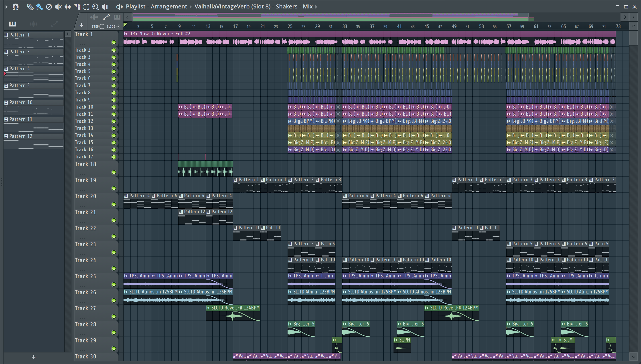This screenshot has height=364, width=641.
Task: Choose the Select marquee tool
Action: 86,7
